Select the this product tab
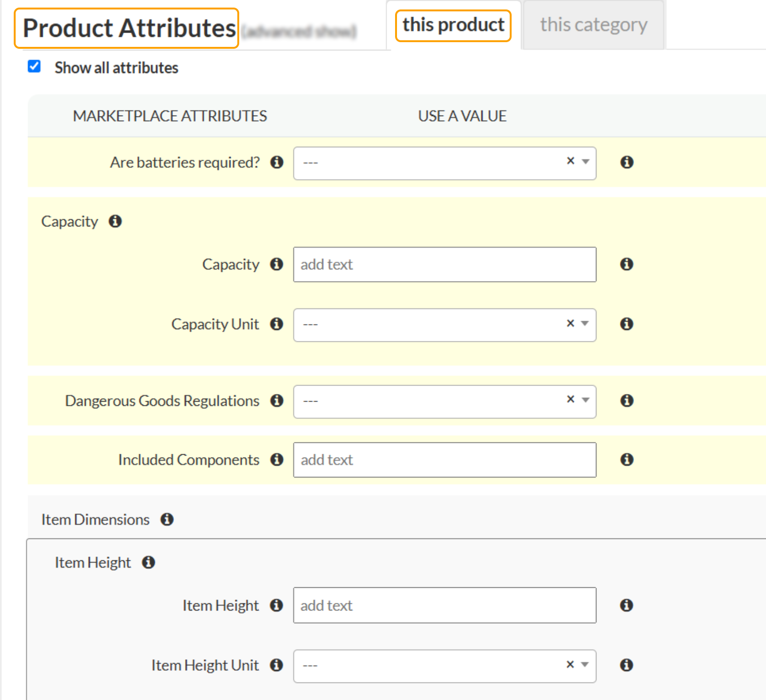Screen dimensions: 766x700 (x=453, y=25)
